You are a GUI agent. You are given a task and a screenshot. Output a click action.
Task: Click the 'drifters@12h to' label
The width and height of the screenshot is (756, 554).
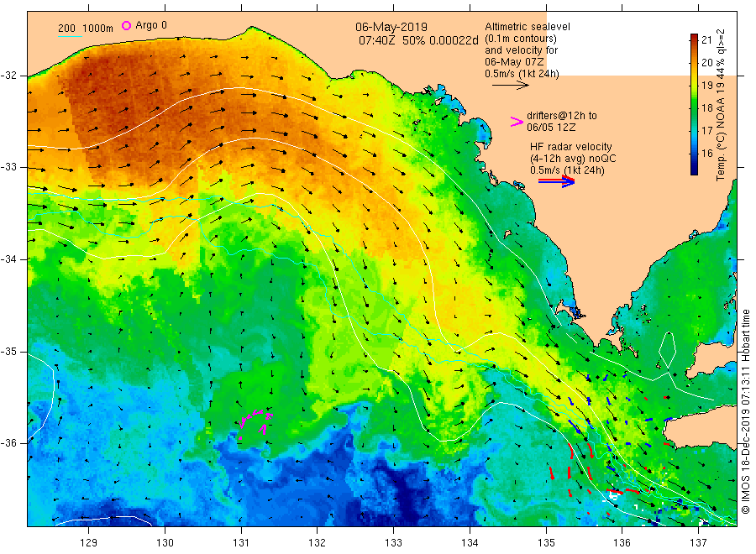pos(562,116)
